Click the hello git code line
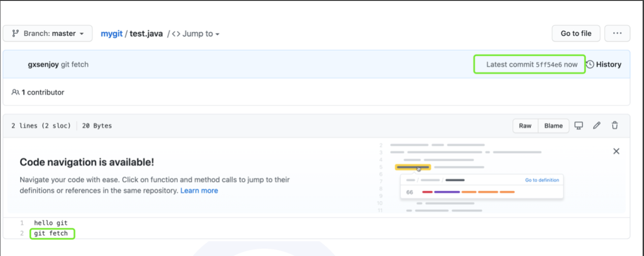Screen dimensions: 644x256 (51, 223)
